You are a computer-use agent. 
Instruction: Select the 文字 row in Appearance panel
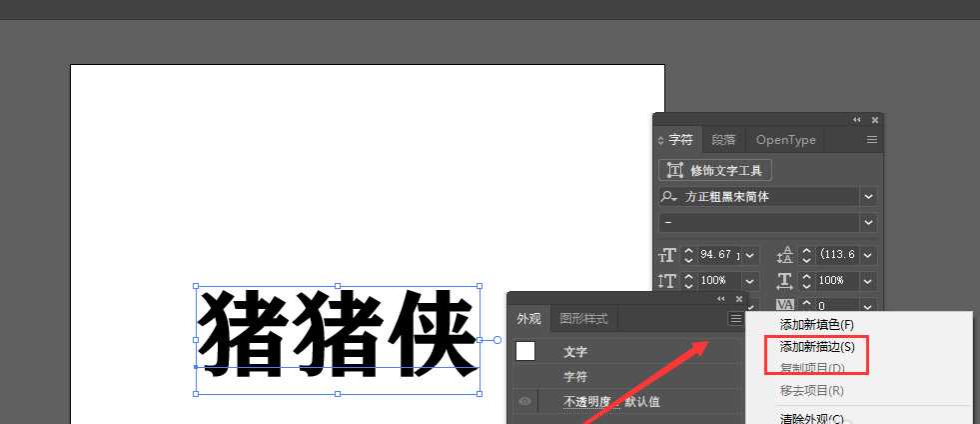coord(628,352)
